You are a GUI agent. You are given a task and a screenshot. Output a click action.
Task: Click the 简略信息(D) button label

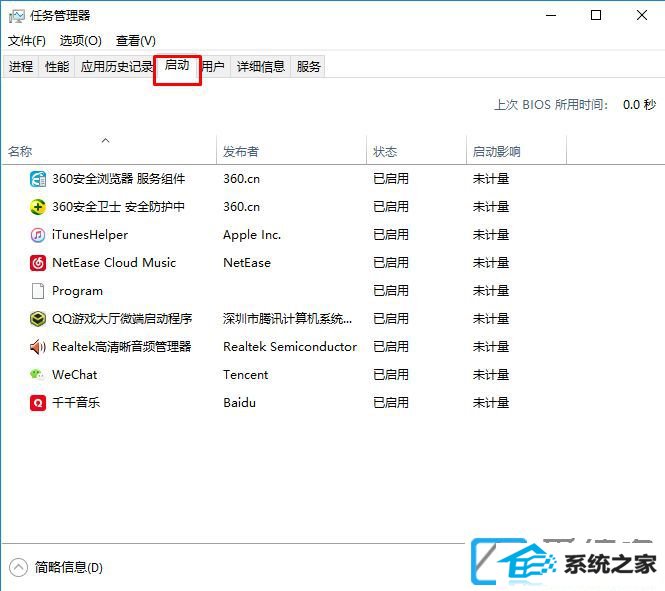point(69,567)
